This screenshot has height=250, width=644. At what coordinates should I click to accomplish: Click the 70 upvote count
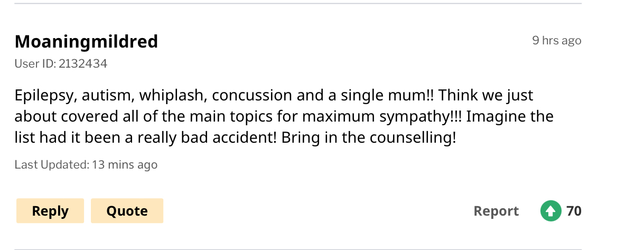pyautogui.click(x=574, y=211)
